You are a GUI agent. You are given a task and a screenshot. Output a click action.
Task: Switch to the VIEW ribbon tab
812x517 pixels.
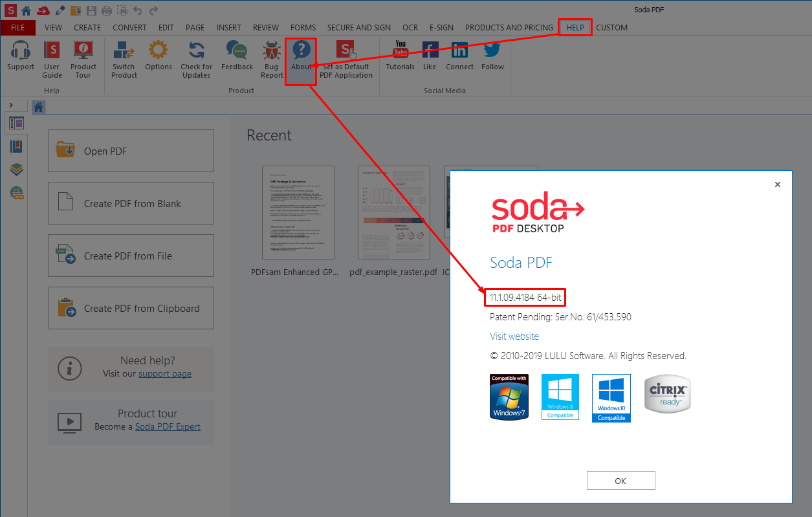53,28
